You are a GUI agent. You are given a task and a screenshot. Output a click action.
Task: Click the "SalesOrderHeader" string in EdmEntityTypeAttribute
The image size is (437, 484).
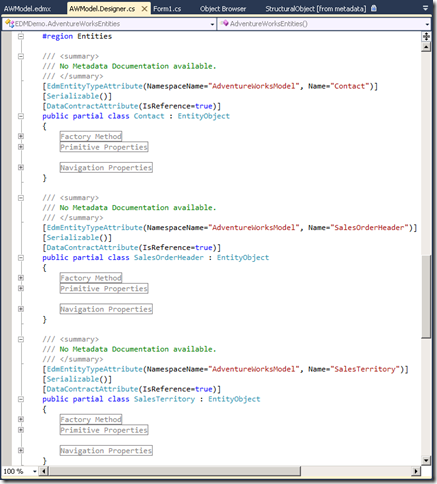click(x=369, y=228)
